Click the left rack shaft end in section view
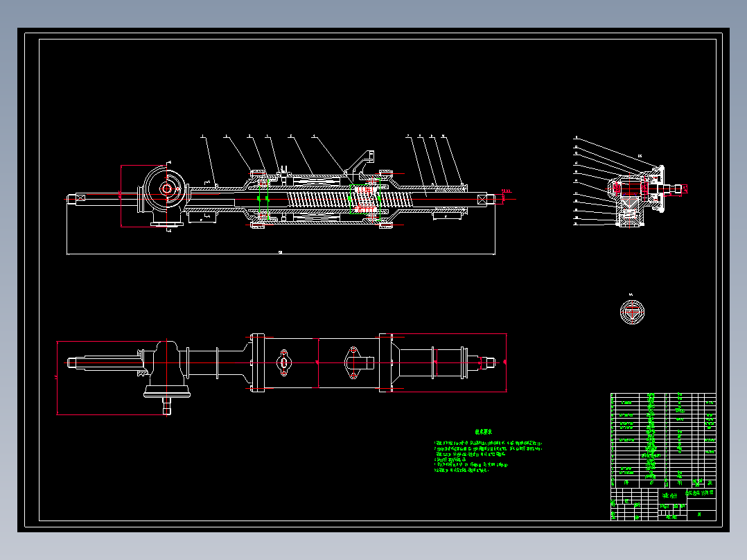 (x=77, y=198)
